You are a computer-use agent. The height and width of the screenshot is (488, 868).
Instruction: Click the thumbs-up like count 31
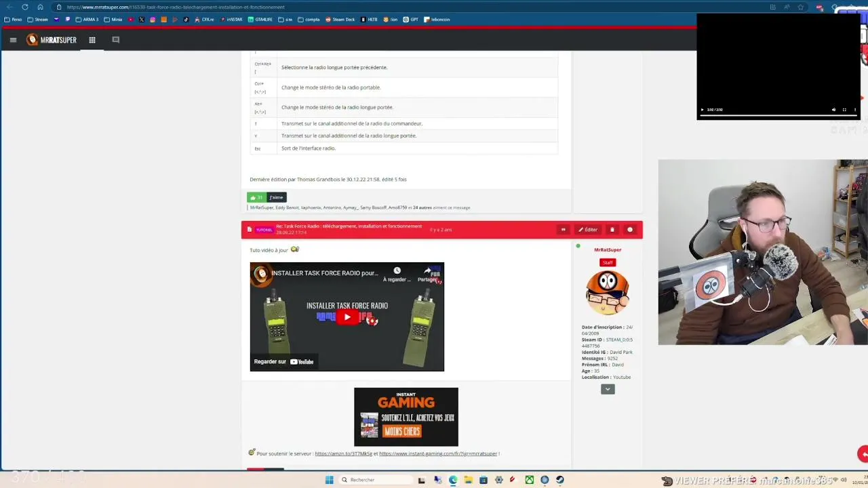point(256,197)
